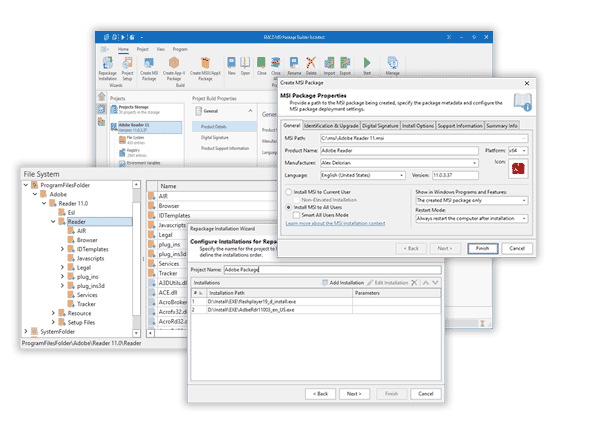Select Install MSI to Current User radio
Image resolution: width=595 pixels, height=446 pixels.
coord(288,192)
